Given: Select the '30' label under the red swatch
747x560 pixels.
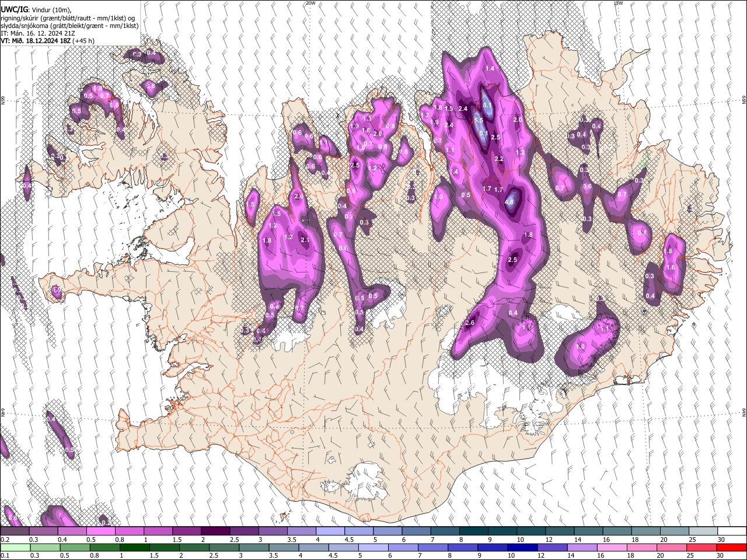Looking at the screenshot, I should tap(721, 556).
